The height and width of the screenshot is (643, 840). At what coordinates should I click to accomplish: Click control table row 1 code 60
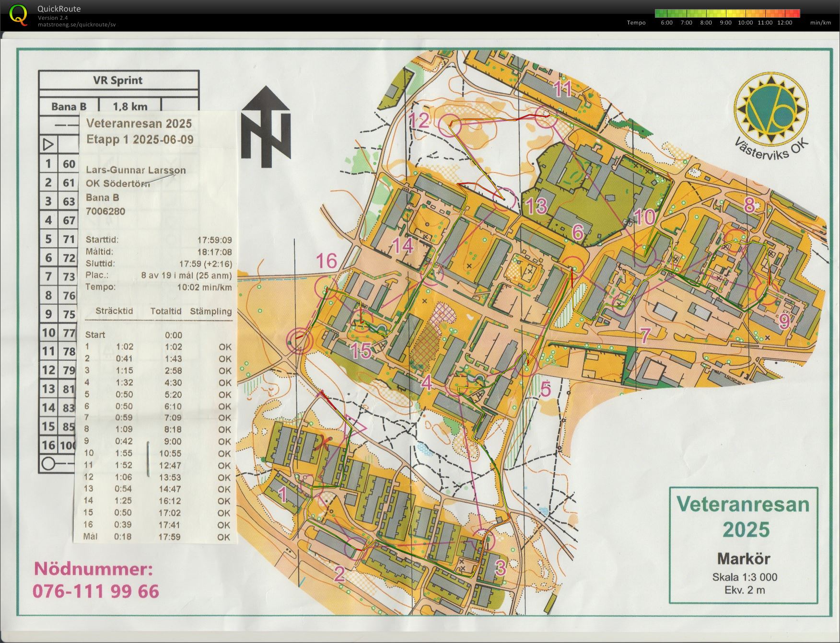coord(69,164)
